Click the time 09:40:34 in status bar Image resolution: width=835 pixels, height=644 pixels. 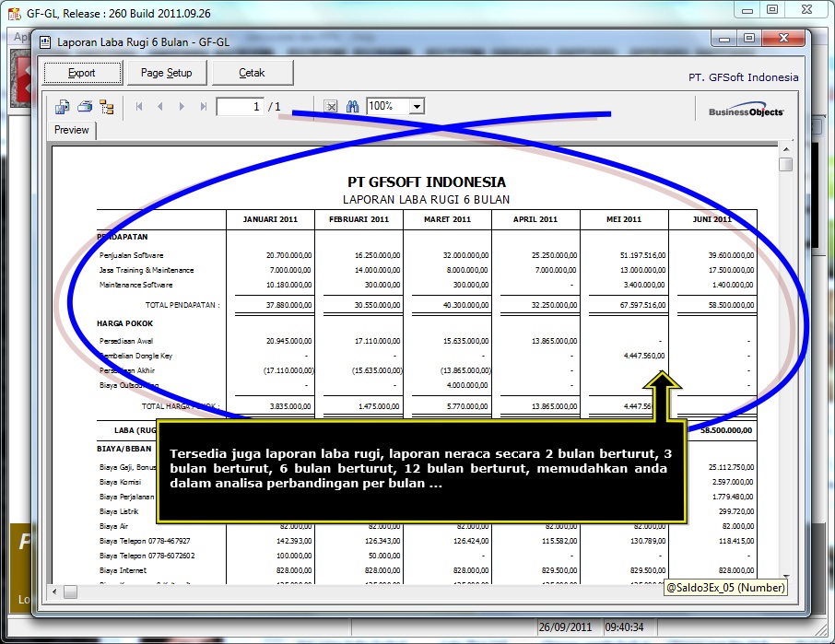(624, 627)
